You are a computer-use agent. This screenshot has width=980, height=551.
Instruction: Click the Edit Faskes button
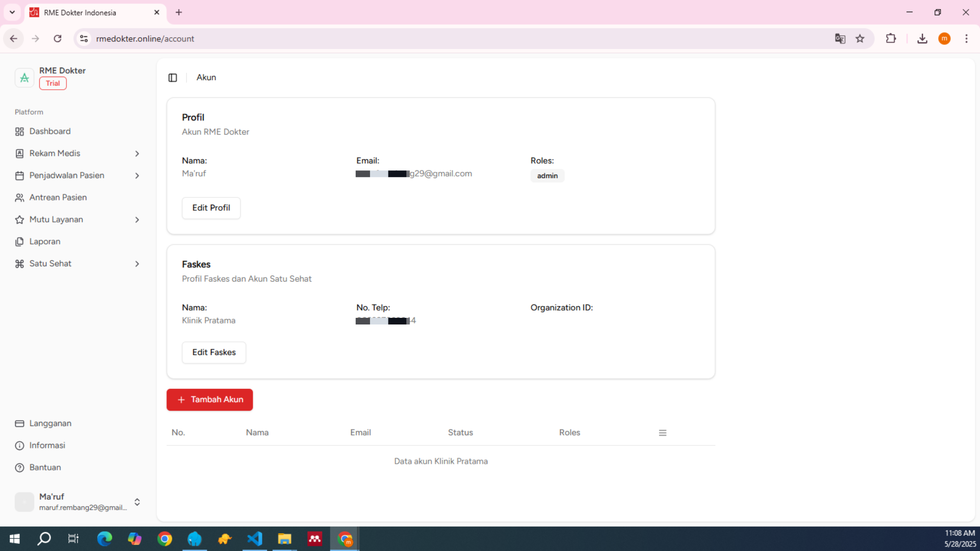click(214, 353)
